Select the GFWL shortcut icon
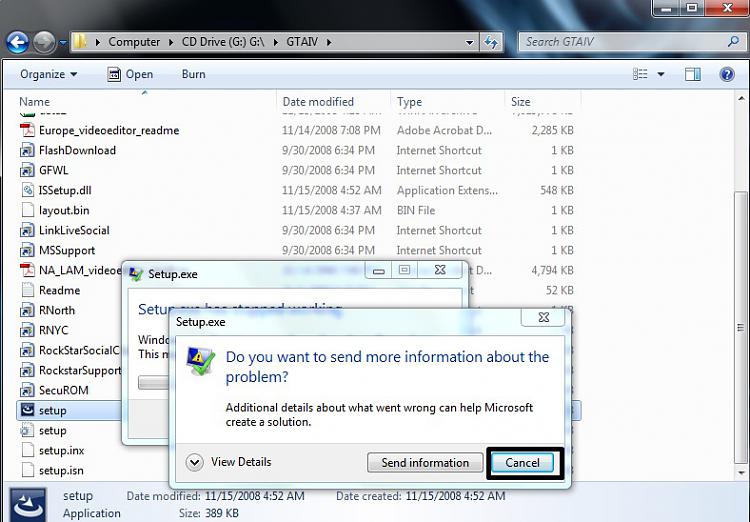The height and width of the screenshot is (522, 750). point(28,170)
